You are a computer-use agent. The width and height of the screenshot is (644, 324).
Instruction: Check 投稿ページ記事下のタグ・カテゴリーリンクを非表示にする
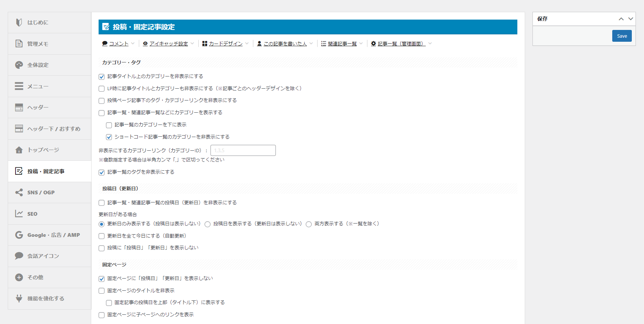(102, 101)
